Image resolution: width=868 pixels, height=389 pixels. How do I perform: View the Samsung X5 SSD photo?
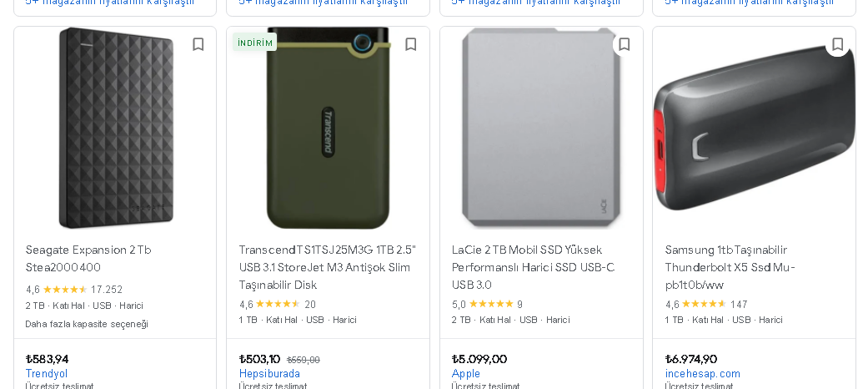[754, 129]
